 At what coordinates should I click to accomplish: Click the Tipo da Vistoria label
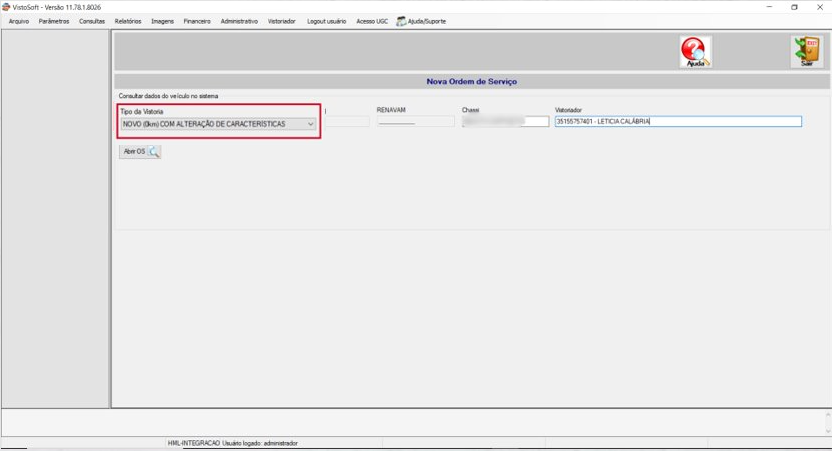point(142,111)
